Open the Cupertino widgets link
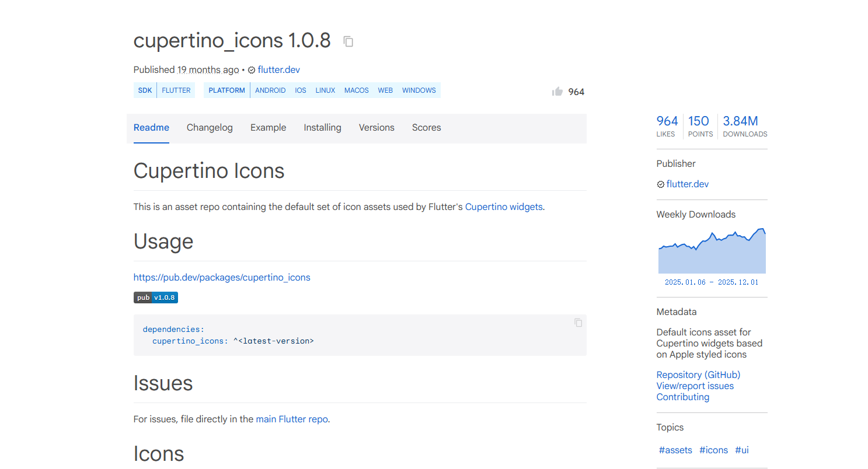Viewport: 868px width, 469px height. coord(504,206)
